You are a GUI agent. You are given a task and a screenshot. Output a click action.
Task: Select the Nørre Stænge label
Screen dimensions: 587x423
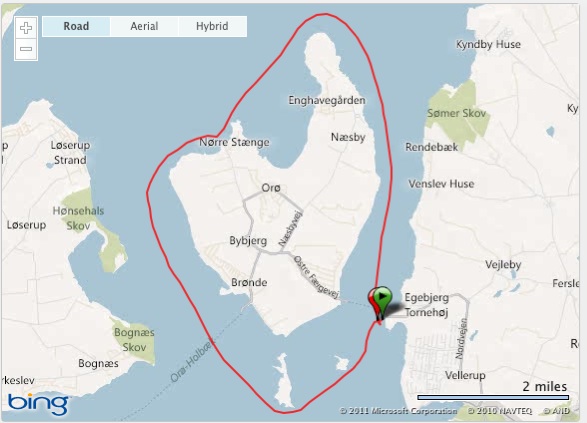point(234,142)
